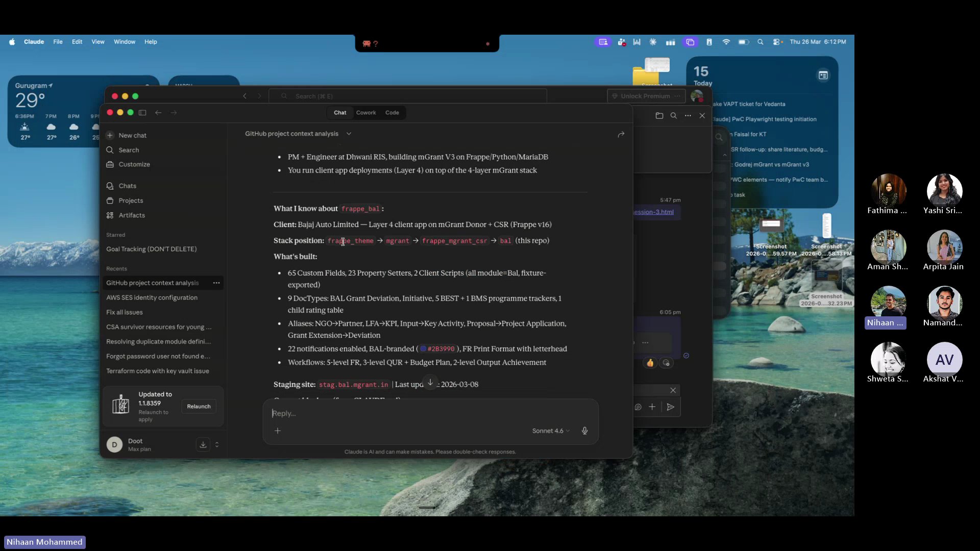980x551 pixels.
Task: Open the Window menu in the menu bar
Action: 124,42
